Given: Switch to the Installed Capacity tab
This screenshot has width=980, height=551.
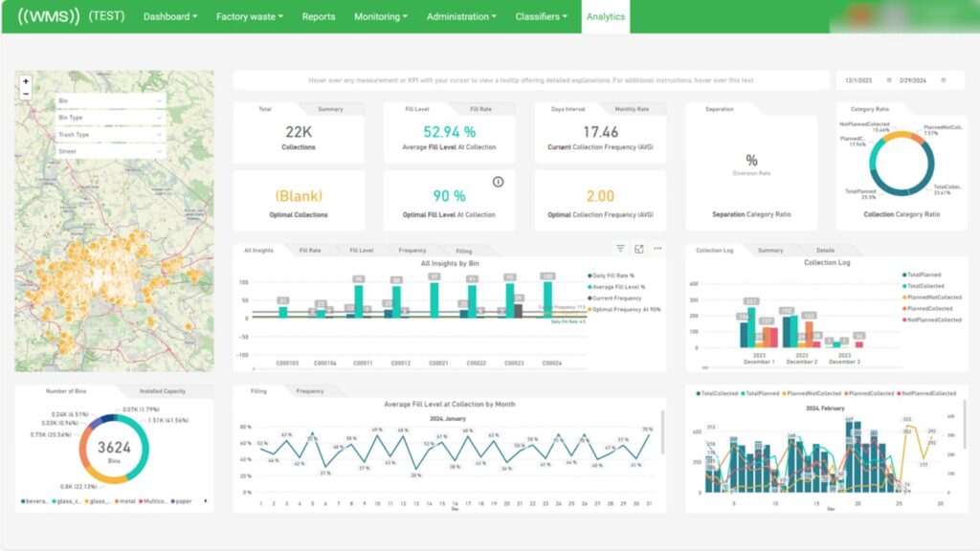Looking at the screenshot, I should (164, 391).
